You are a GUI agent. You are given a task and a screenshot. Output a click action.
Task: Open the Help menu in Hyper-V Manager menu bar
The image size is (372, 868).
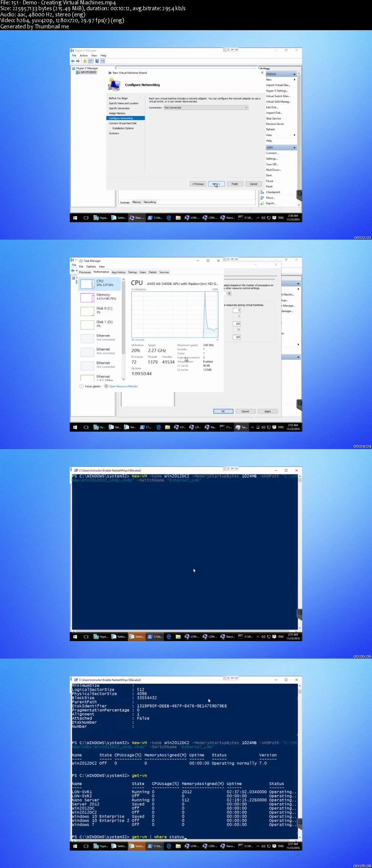coord(104,56)
